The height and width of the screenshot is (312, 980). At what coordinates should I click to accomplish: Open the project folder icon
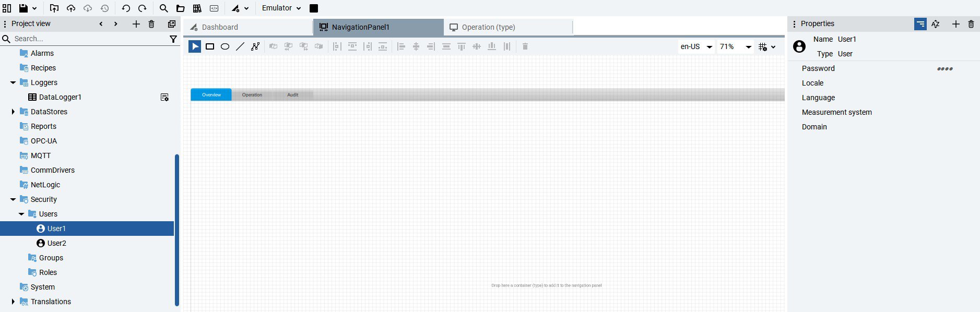[180, 8]
